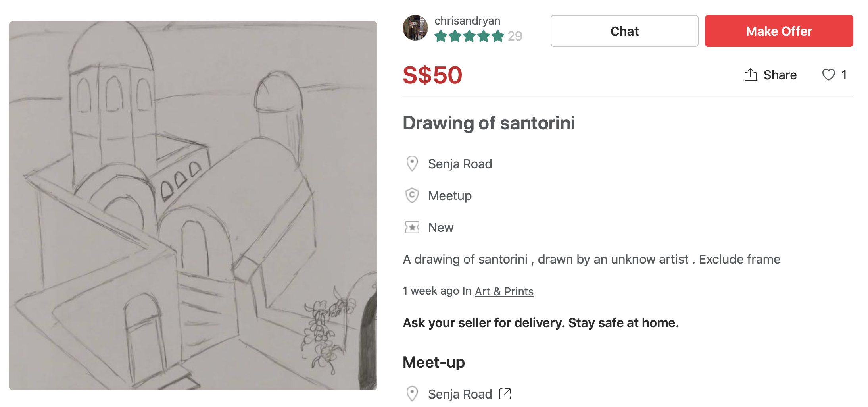Click the likes count next to heart
The image size is (868, 407).
pyautogui.click(x=844, y=75)
